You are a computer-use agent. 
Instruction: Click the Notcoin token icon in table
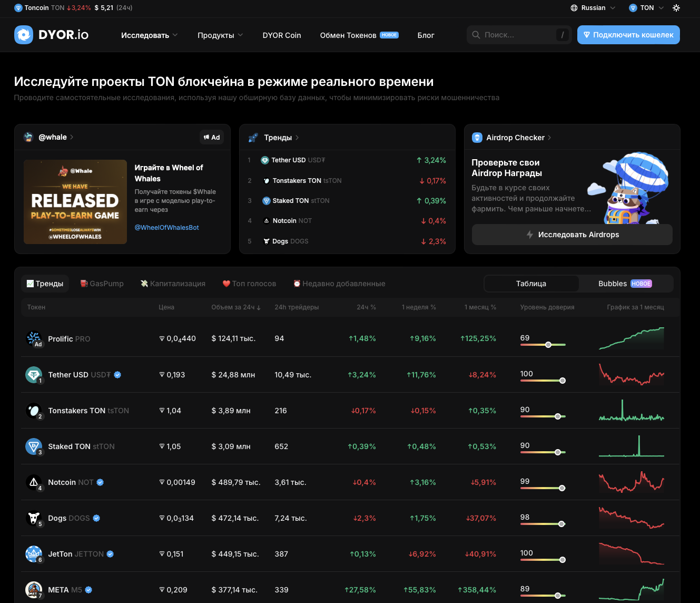[34, 482]
